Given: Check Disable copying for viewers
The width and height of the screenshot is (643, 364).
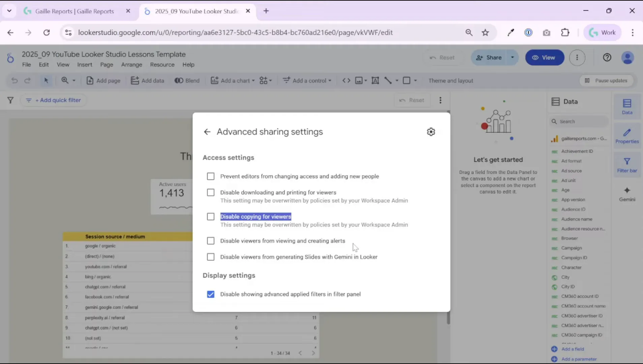Looking at the screenshot, I should [x=210, y=216].
